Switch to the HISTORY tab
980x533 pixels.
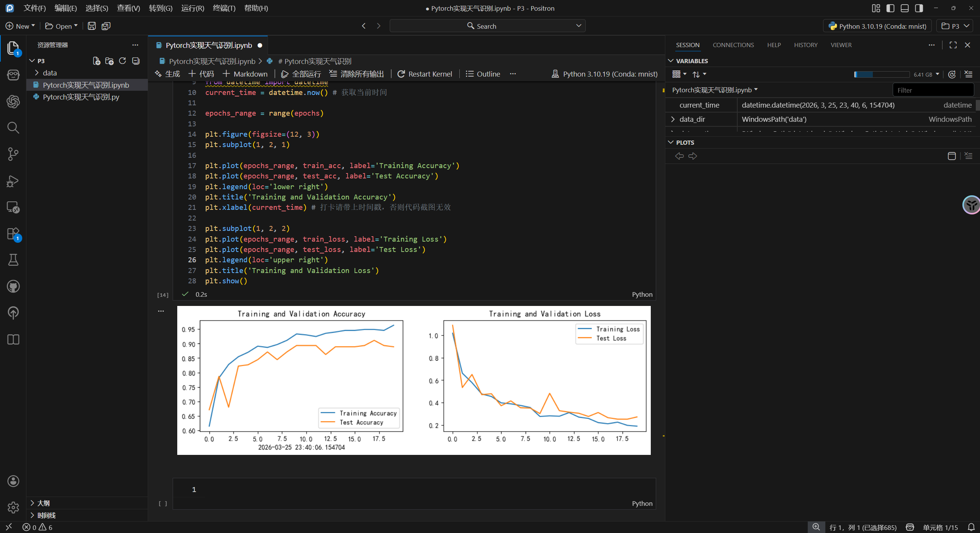coord(805,45)
